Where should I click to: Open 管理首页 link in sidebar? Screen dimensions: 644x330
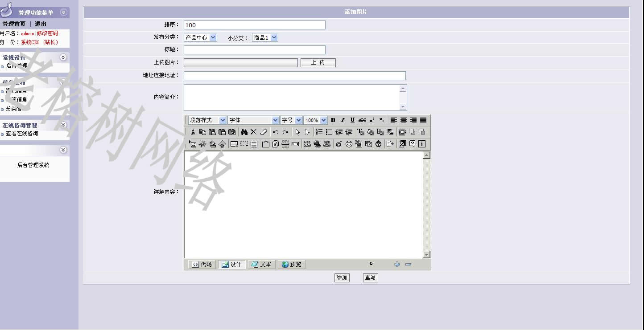coord(14,24)
